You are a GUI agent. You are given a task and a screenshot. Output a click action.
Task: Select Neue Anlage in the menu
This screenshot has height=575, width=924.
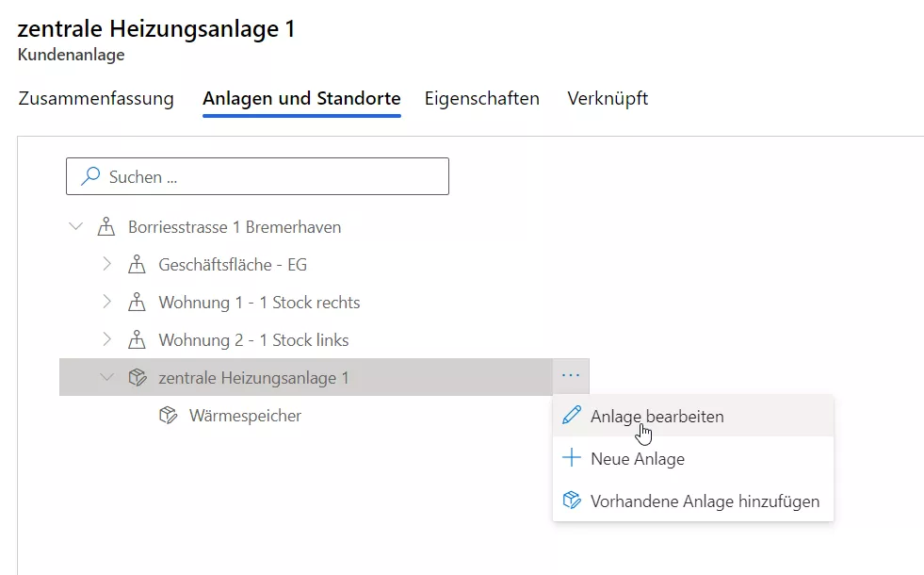637,459
